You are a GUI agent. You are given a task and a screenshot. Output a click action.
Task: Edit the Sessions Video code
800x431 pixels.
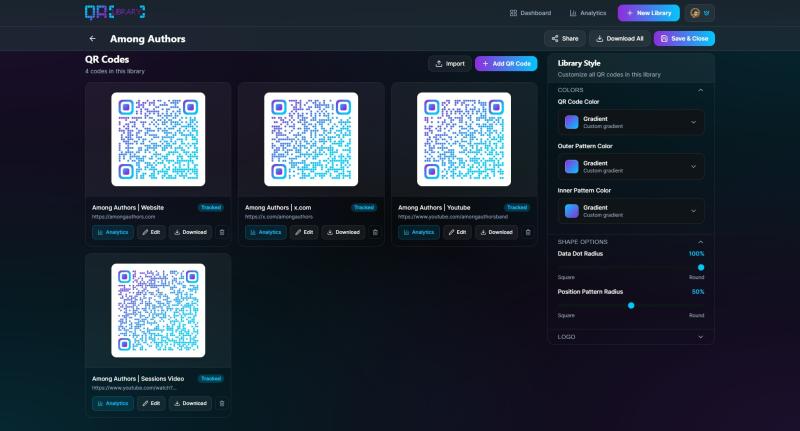(151, 403)
